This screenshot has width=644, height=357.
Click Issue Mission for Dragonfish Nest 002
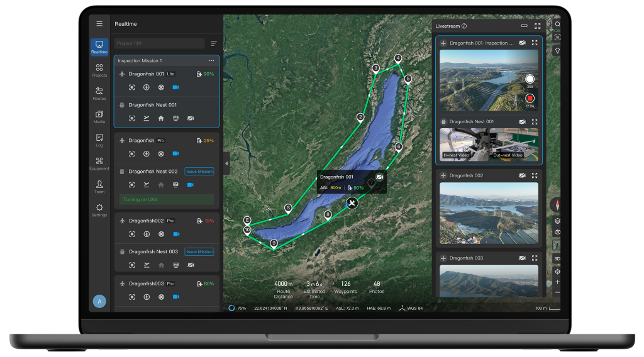199,172
